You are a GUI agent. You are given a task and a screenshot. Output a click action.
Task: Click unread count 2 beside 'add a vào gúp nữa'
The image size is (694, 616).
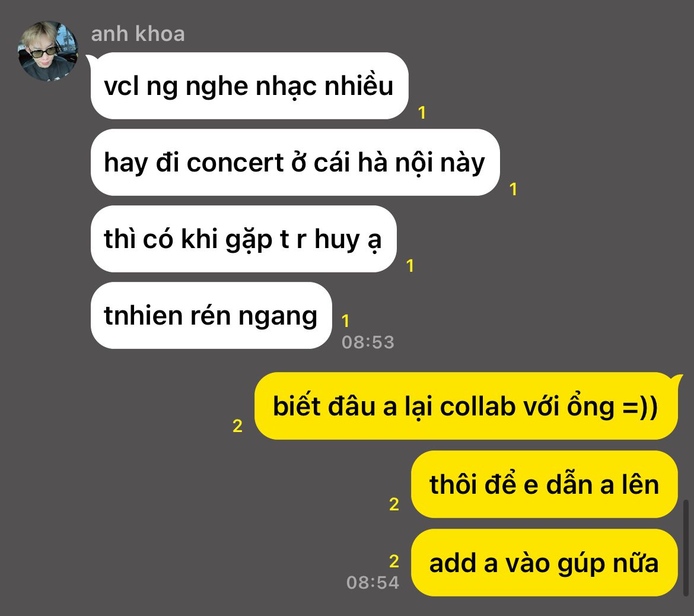pyautogui.click(x=394, y=561)
